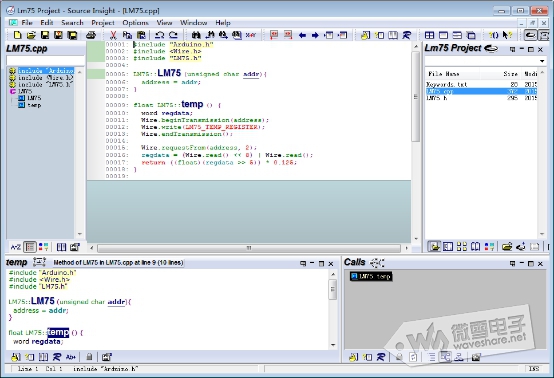Open the Search menu
Screen dimensions: 554x378
(x=72, y=23)
